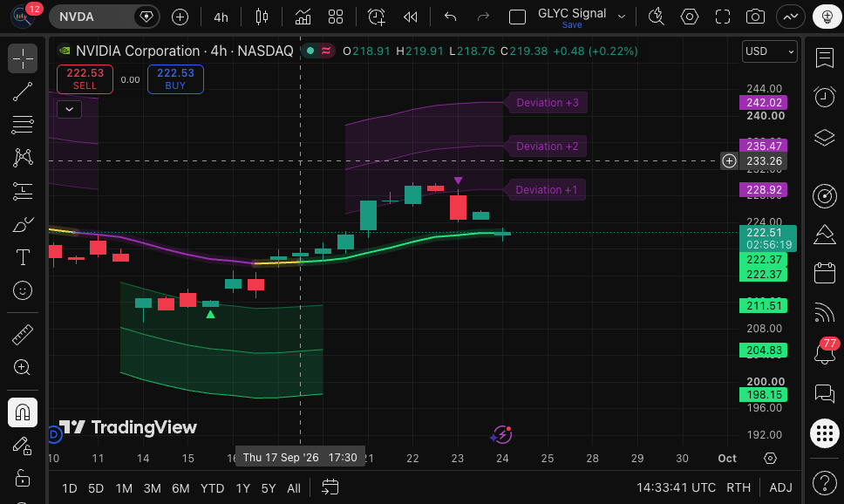Select the ruler measure tool
This screenshot has height=504, width=844.
click(23, 334)
